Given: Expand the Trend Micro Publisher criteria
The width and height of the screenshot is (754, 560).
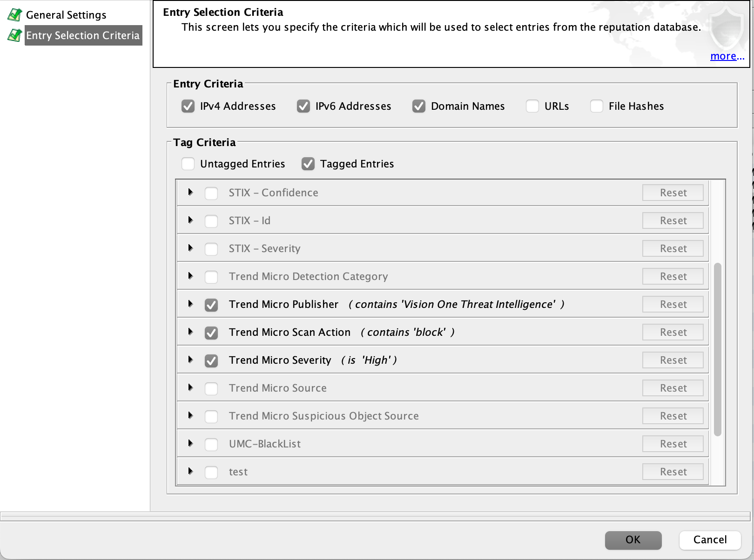Looking at the screenshot, I should point(190,304).
